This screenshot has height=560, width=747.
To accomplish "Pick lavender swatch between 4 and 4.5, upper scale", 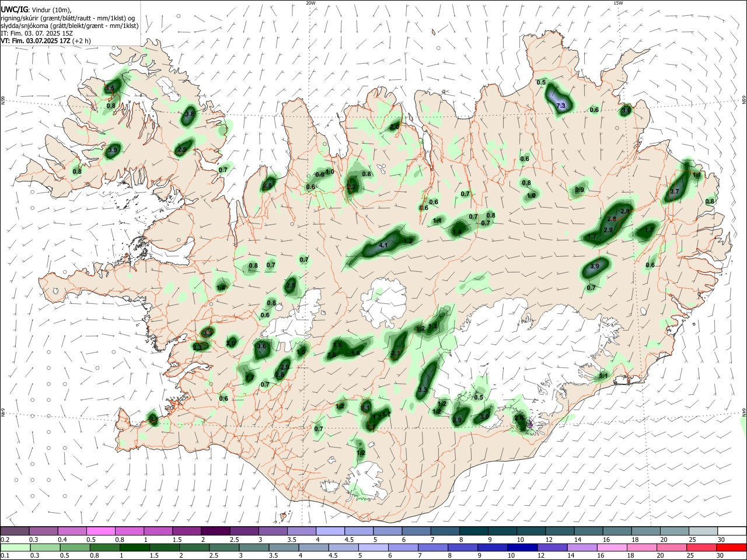I will [330, 531].
